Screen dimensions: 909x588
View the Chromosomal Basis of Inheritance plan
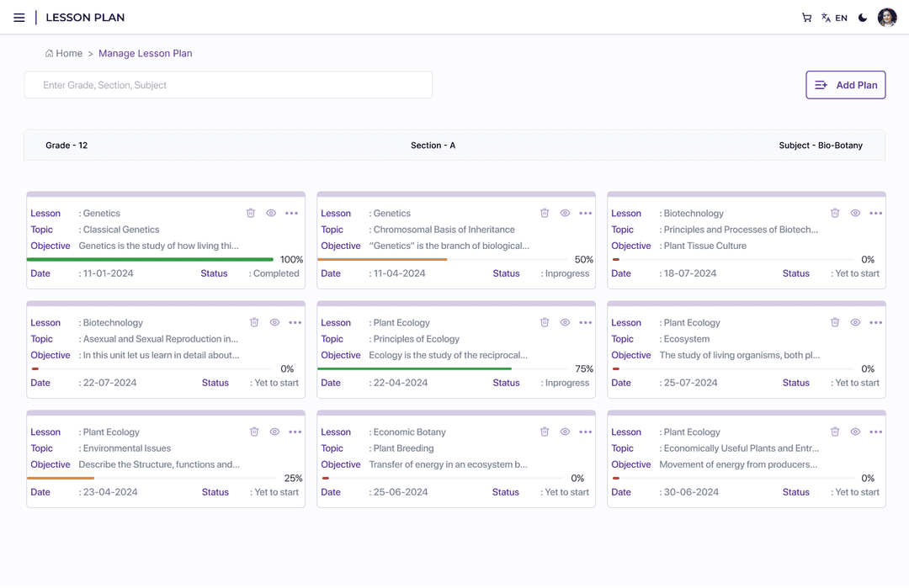[x=565, y=214]
